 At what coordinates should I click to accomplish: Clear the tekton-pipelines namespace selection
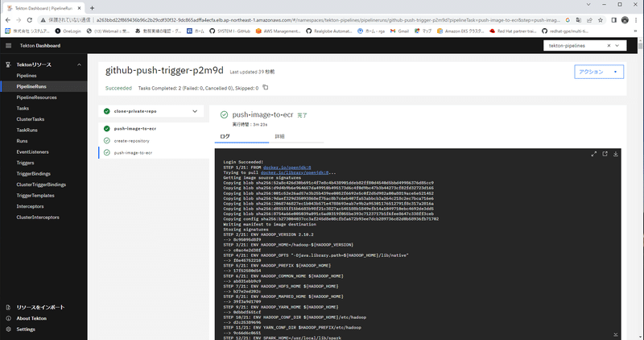coord(609,46)
